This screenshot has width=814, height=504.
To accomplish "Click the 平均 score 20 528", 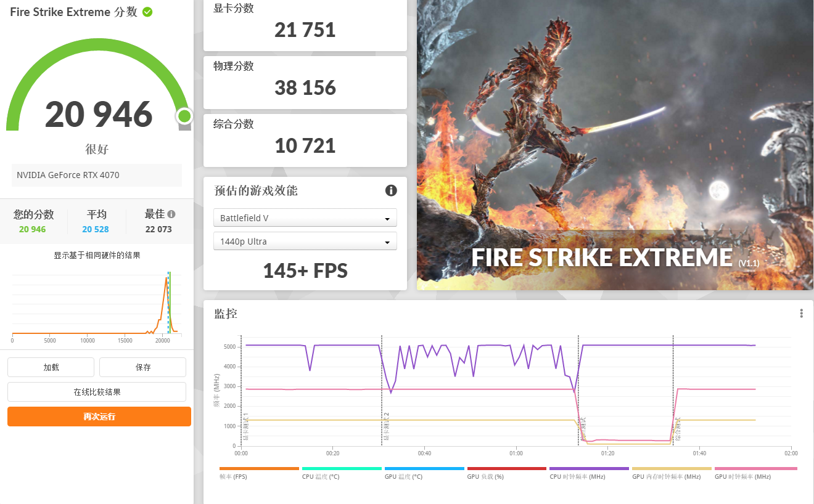I will pyautogui.click(x=96, y=229).
